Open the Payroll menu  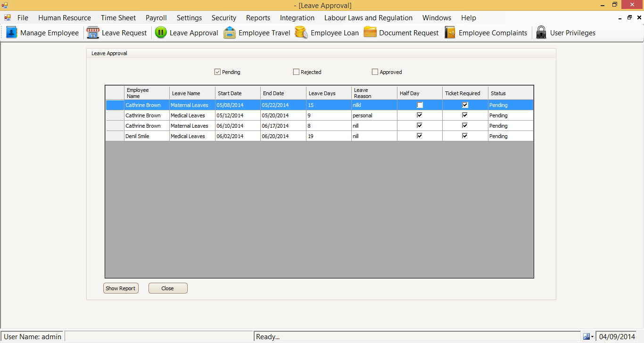coord(156,18)
